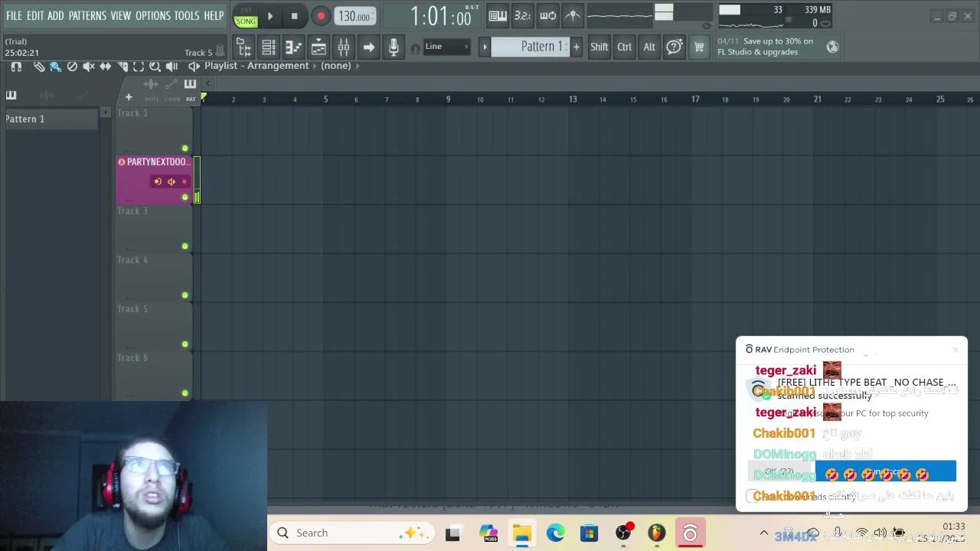This screenshot has height=551, width=980.
Task: Select the playlist paint brush tool
Action: coord(55,67)
